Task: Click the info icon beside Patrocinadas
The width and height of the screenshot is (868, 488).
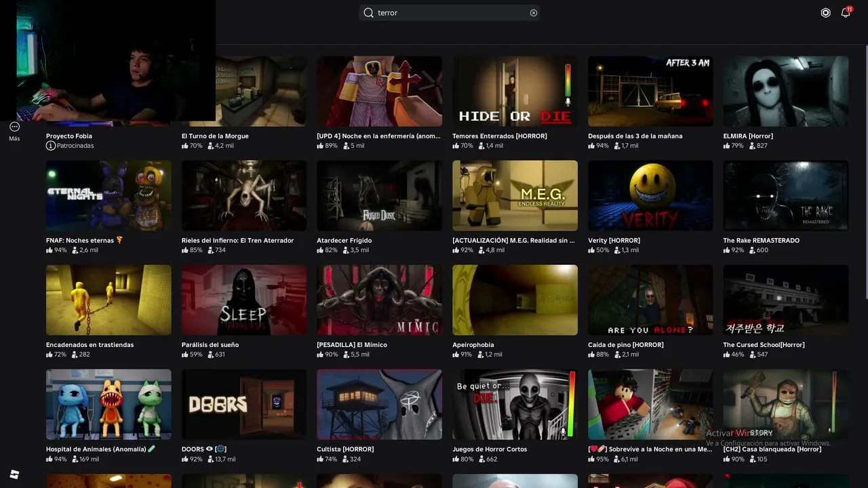Action: [x=50, y=146]
